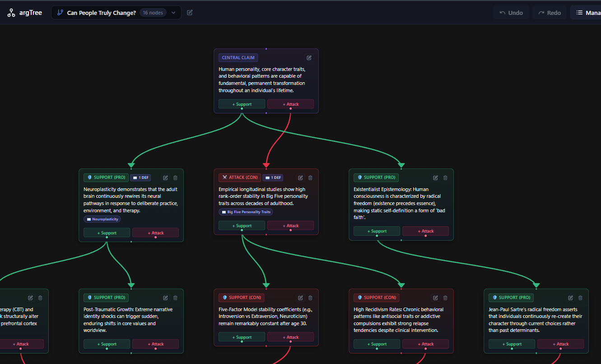
Task: Add Attack under Jean-Paul Sartre node
Action: (x=560, y=344)
